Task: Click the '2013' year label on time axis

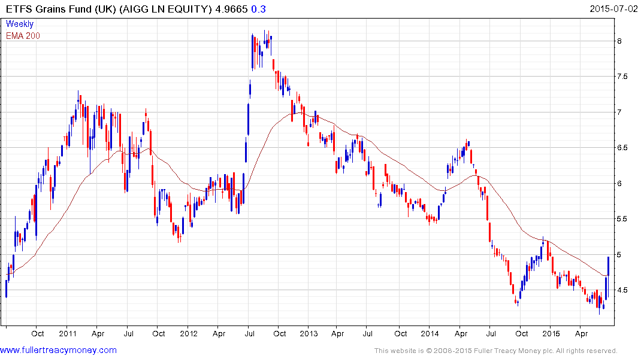Action: [309, 333]
